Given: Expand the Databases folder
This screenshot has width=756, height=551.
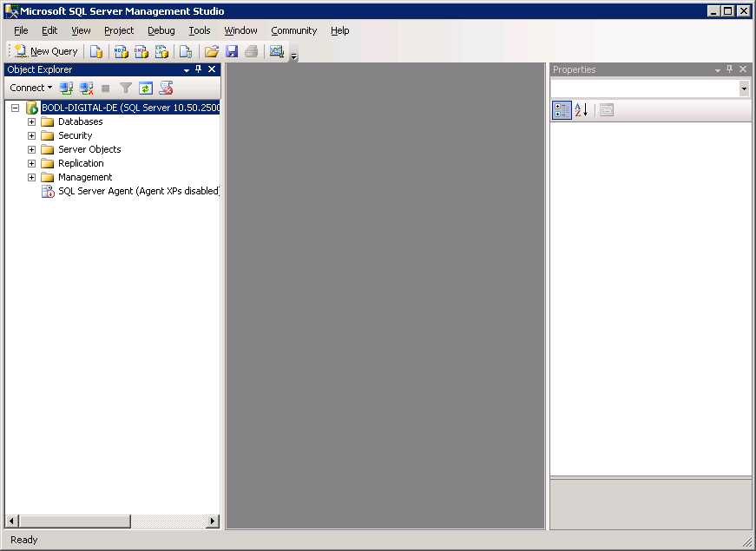Looking at the screenshot, I should click(x=32, y=122).
